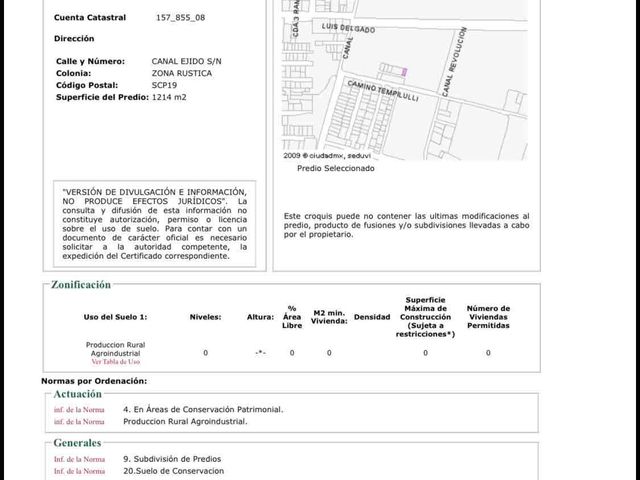This screenshot has width=640, height=480.
Task: Click the Zonificación section heading
Action: 81,284
